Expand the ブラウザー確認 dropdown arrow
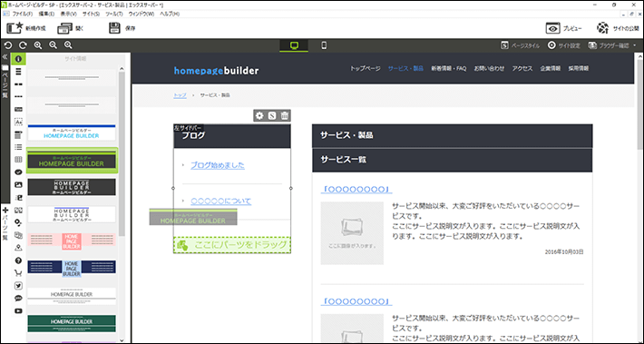The width and height of the screenshot is (644, 344). (x=635, y=45)
